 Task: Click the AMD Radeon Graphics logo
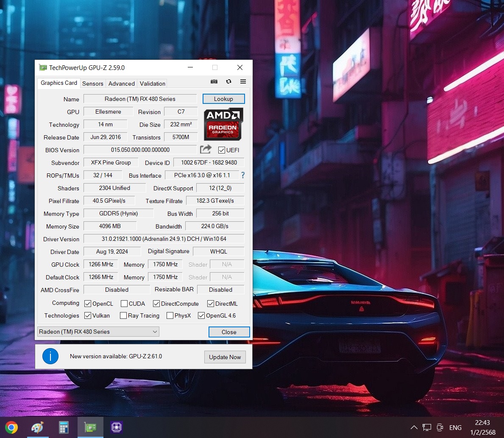(x=223, y=124)
